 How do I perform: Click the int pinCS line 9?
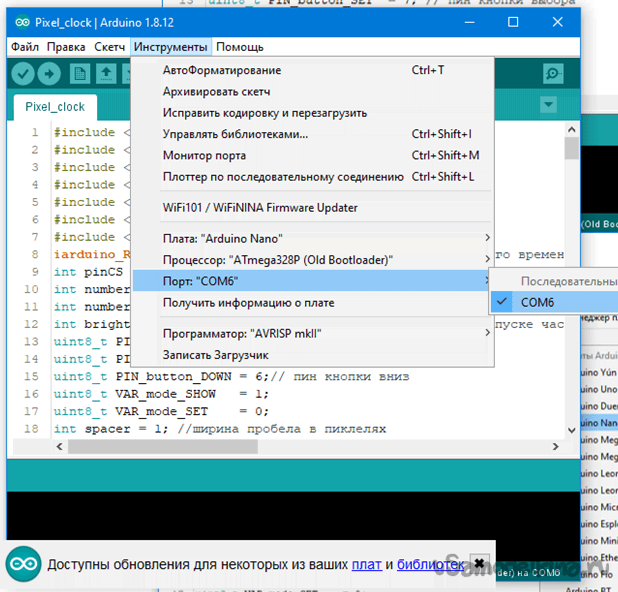(x=89, y=272)
